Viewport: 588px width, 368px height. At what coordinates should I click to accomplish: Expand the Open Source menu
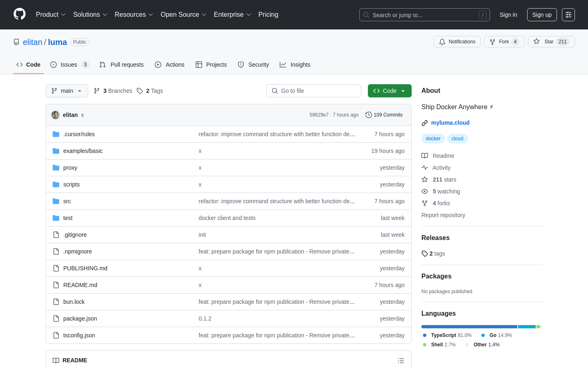coord(184,15)
